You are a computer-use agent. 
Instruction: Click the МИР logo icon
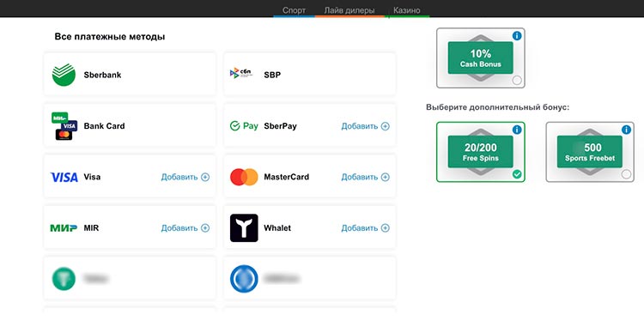pos(64,227)
